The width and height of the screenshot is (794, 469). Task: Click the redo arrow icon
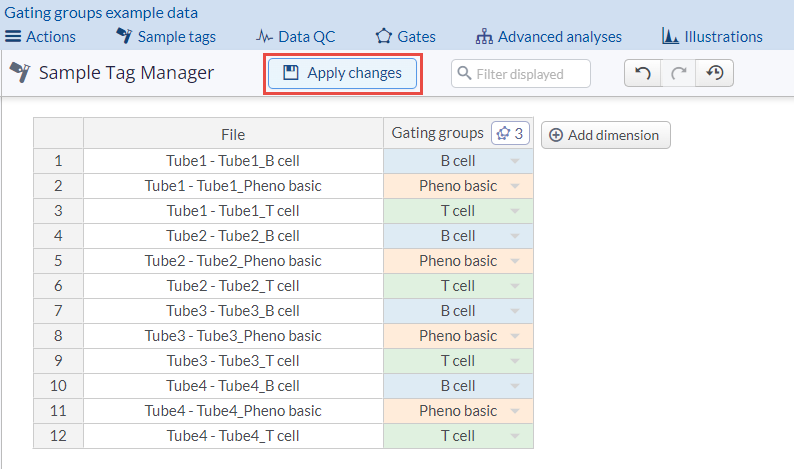tap(679, 73)
